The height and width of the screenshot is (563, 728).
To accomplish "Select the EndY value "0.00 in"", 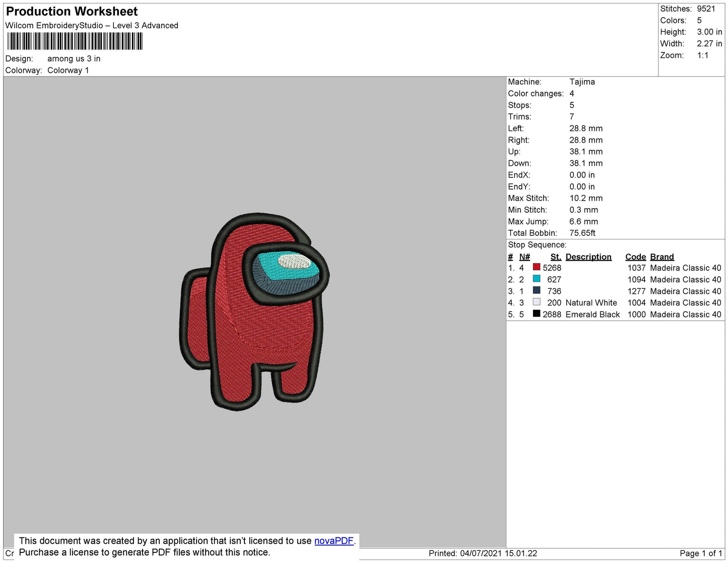I will click(x=582, y=186).
